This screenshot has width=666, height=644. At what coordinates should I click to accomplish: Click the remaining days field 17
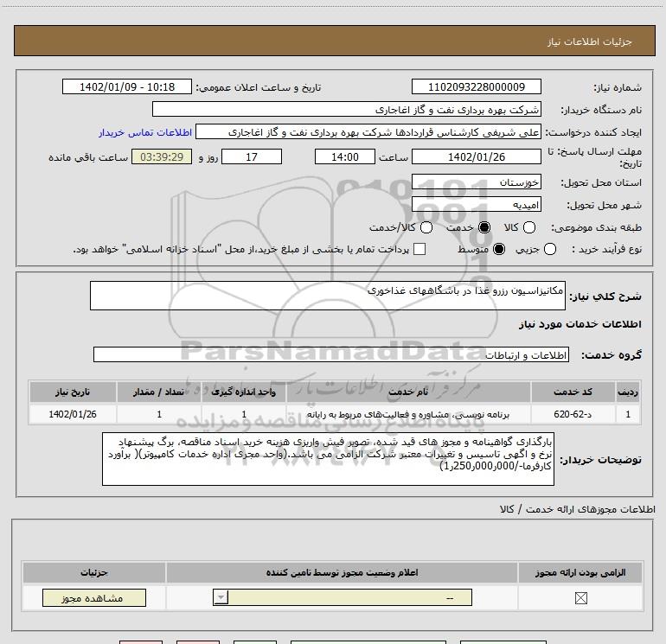252,156
